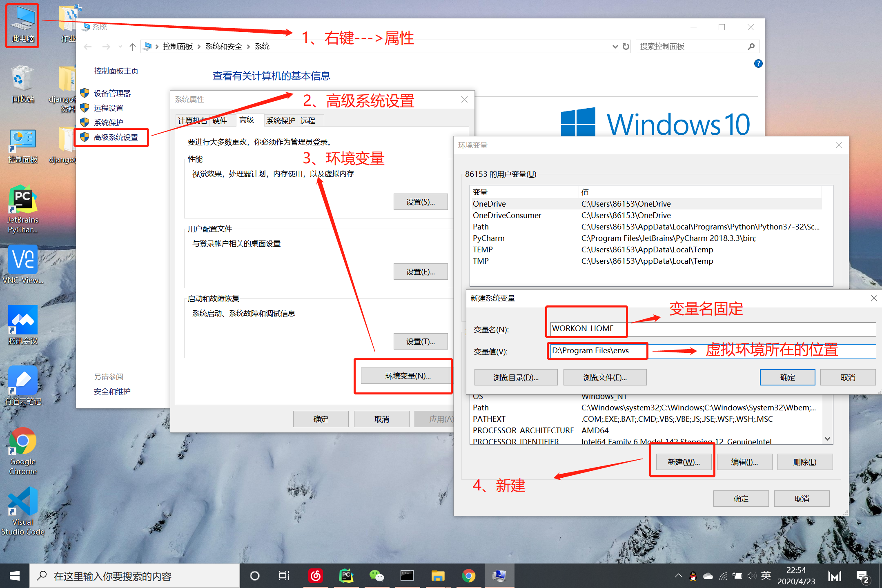882x588 pixels.
Task: Click the refresh button beside address bar
Action: (626, 47)
